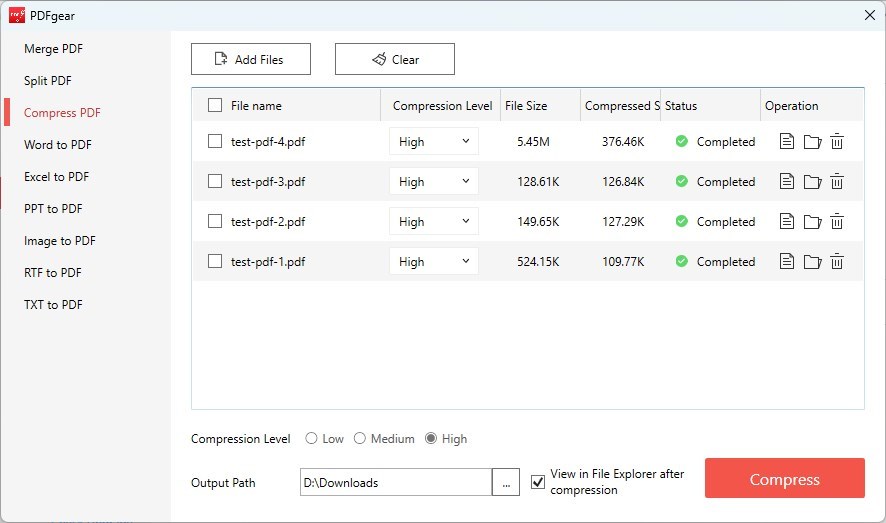Image resolution: width=886 pixels, height=523 pixels.
Task: Open output folder for test-pdf-1.pdf
Action: pos(812,262)
